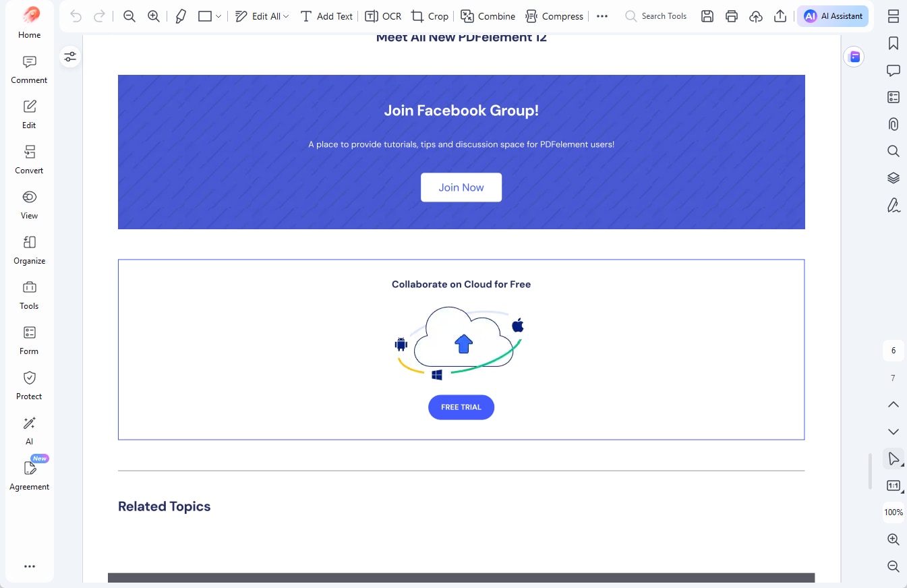Open the Tools section in left sidebar

(x=30, y=295)
